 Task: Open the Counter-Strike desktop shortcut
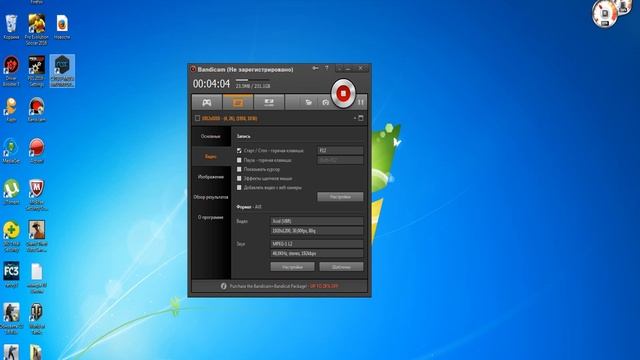11,319
